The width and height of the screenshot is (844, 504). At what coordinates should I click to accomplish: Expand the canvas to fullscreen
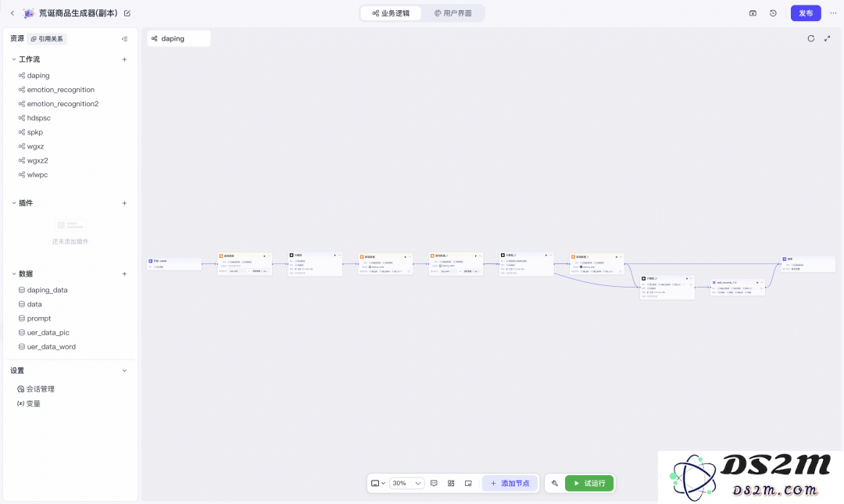(828, 39)
